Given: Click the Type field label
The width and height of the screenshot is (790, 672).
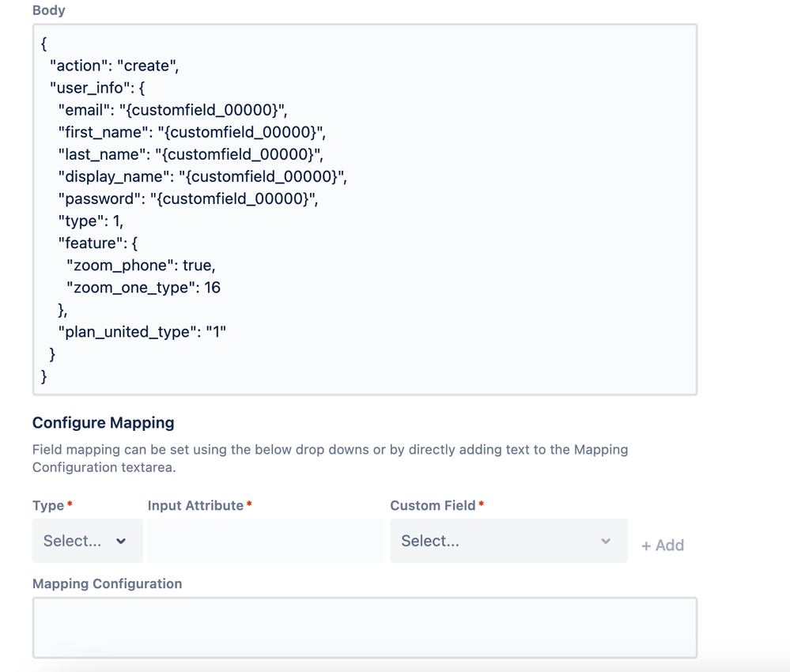Looking at the screenshot, I should tap(48, 505).
